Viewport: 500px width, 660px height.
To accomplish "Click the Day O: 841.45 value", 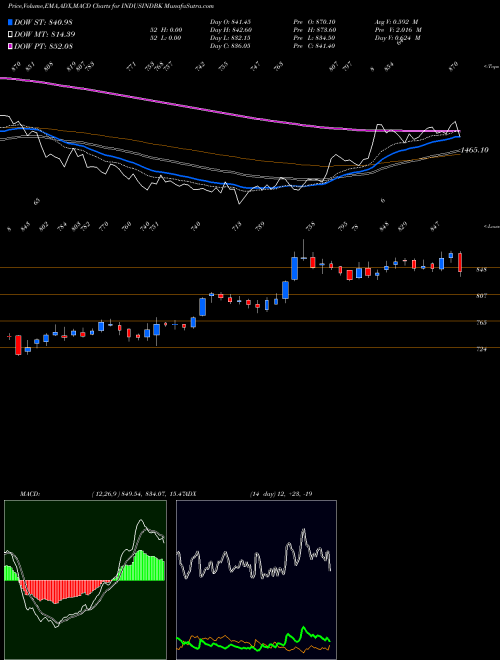I will 230,22.
